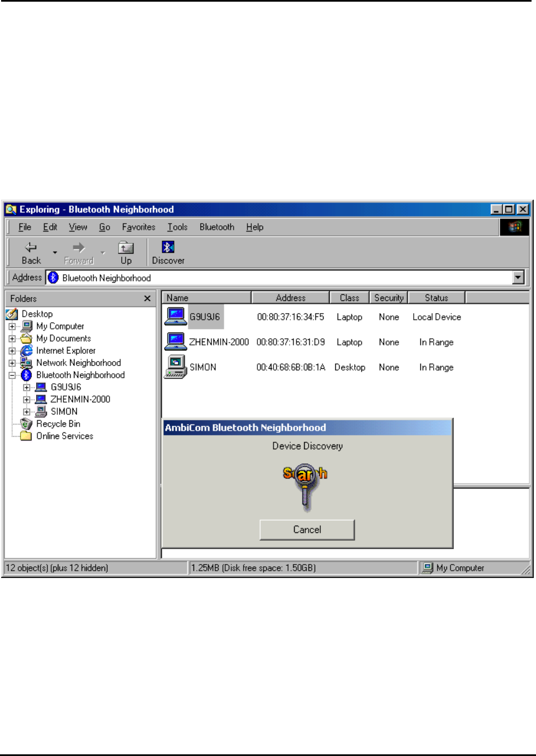Open the File menu
The image size is (536, 756).
(x=24, y=227)
